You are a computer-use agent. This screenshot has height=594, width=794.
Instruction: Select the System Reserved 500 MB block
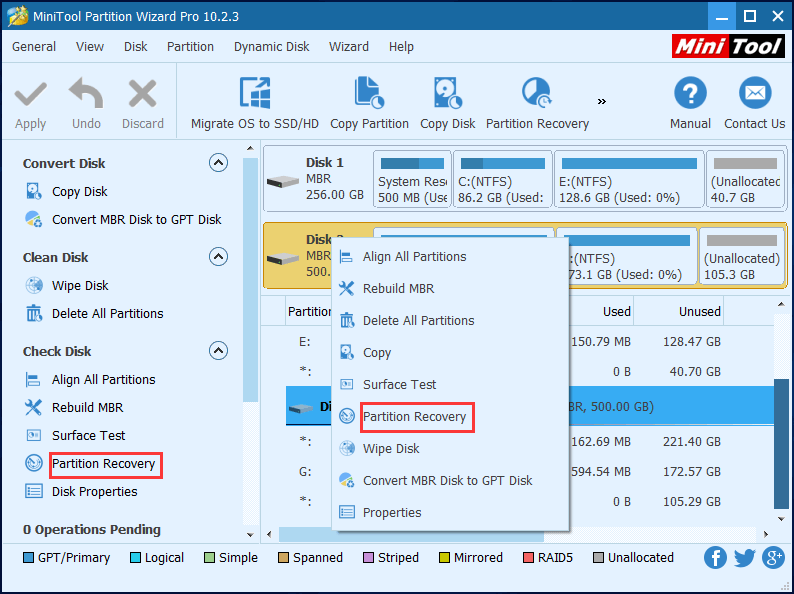click(x=412, y=179)
